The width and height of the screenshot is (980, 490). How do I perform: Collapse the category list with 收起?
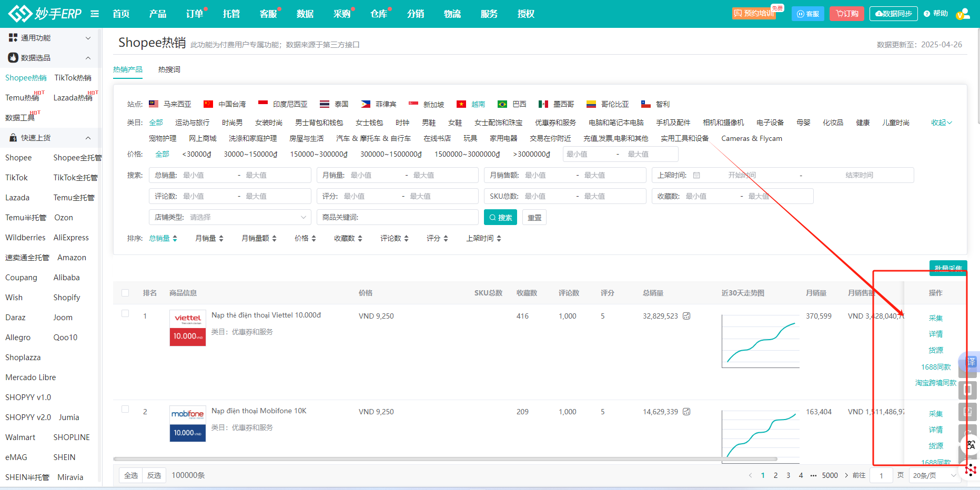point(941,122)
